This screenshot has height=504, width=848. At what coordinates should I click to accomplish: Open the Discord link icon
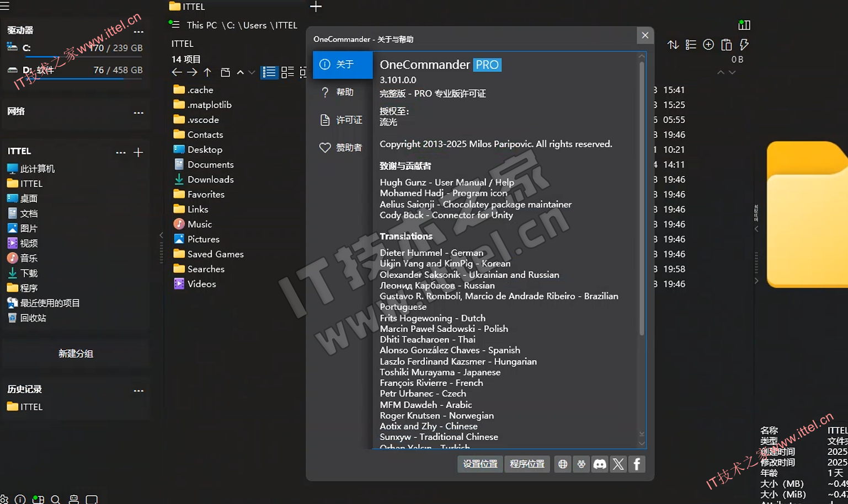click(x=600, y=464)
